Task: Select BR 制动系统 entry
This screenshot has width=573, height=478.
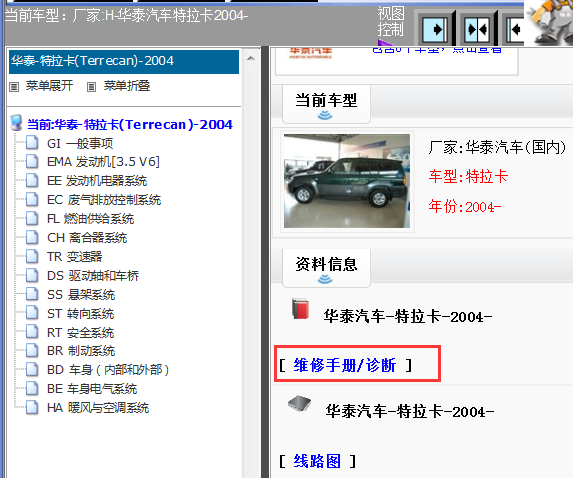Action: point(81,351)
